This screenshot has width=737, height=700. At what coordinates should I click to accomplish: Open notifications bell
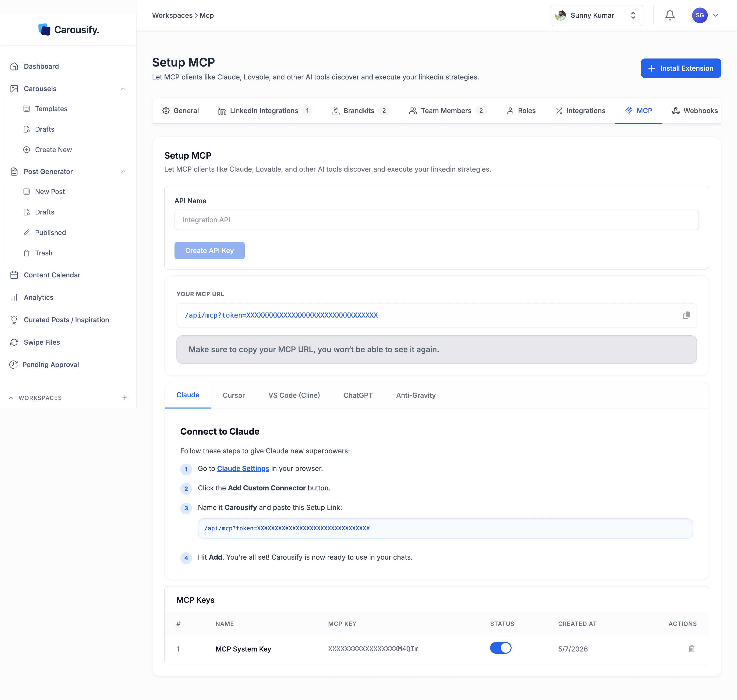[670, 15]
